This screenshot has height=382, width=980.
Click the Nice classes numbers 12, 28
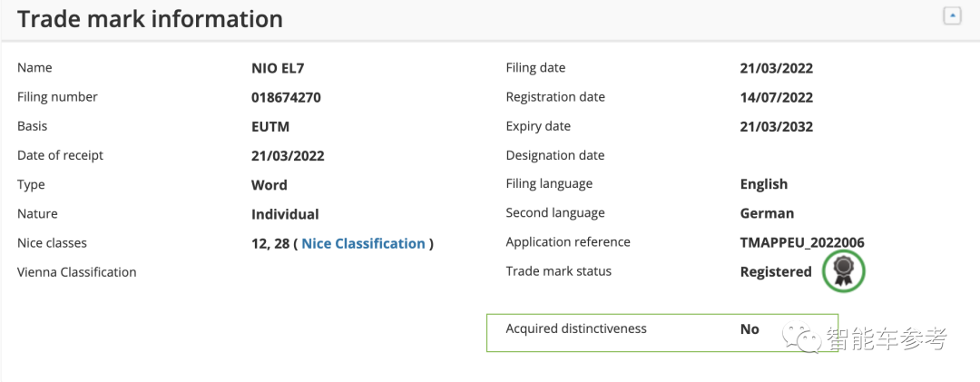pyautogui.click(x=270, y=244)
